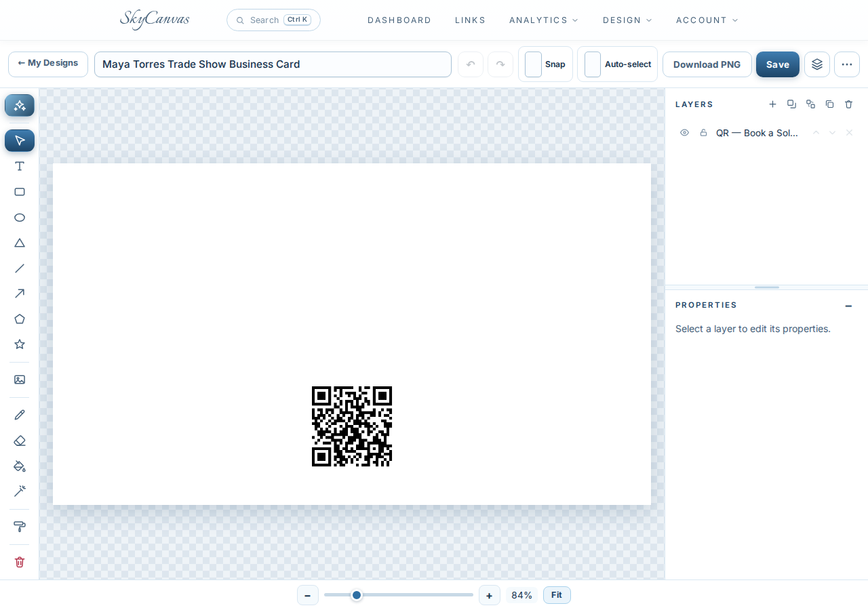Select the QR code on the canvas
This screenshot has width=868, height=610.
tap(352, 426)
